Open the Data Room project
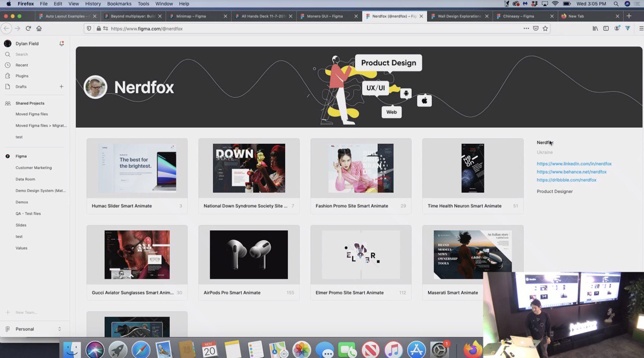 point(25,179)
